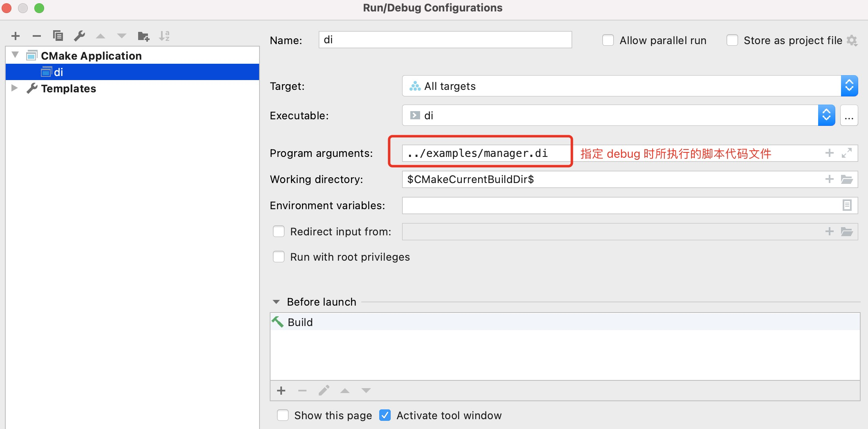Add a before launch task
This screenshot has height=429, width=868.
click(x=281, y=391)
